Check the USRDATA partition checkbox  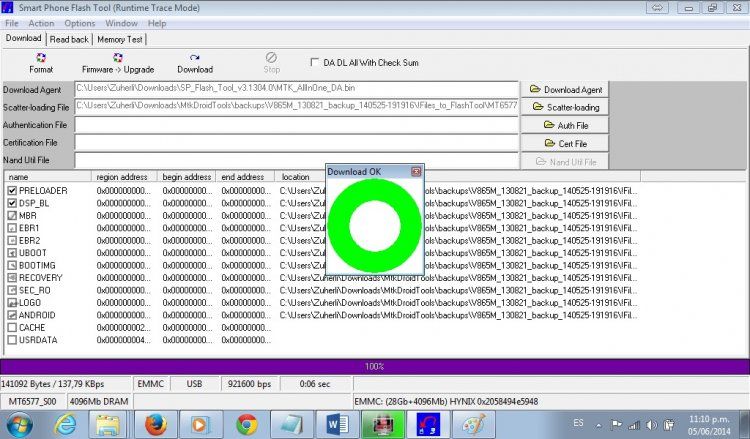coord(12,340)
